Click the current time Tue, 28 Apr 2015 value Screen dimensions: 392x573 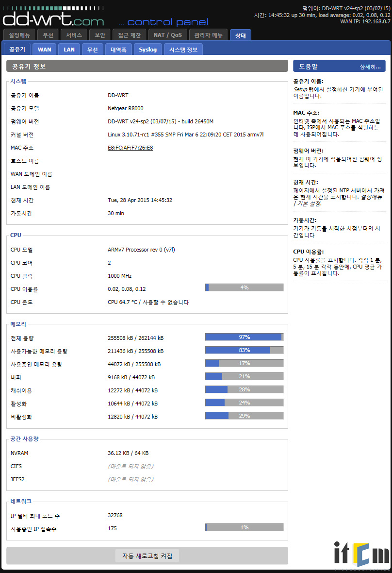pos(140,200)
